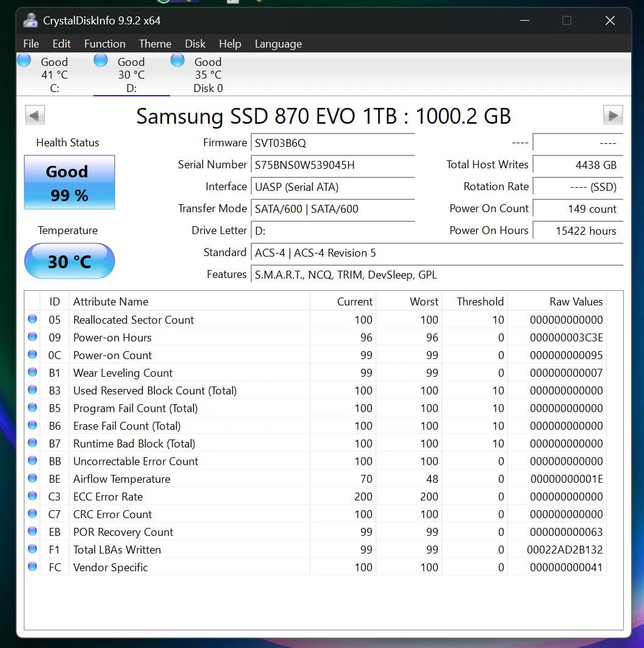The width and height of the screenshot is (644, 648).
Task: Click status dot for Reallocated Sector Count
Action: pos(32,319)
